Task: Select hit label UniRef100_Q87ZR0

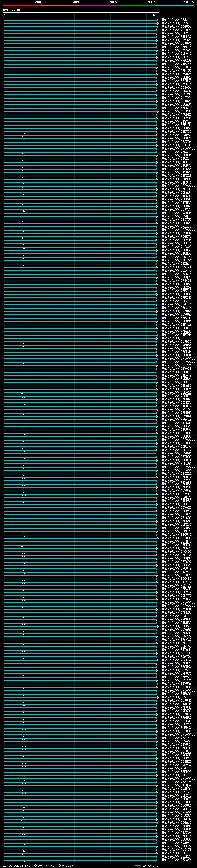Action: tap(176, 365)
